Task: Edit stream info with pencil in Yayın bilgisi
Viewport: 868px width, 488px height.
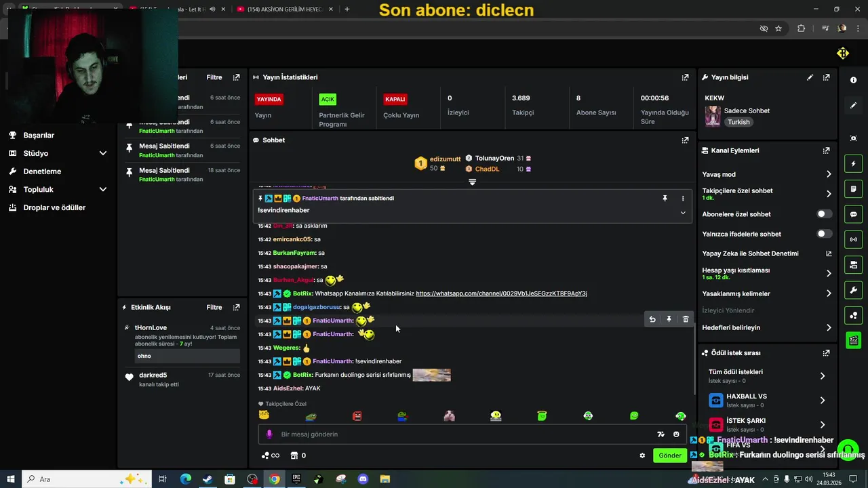Action: coord(810,77)
